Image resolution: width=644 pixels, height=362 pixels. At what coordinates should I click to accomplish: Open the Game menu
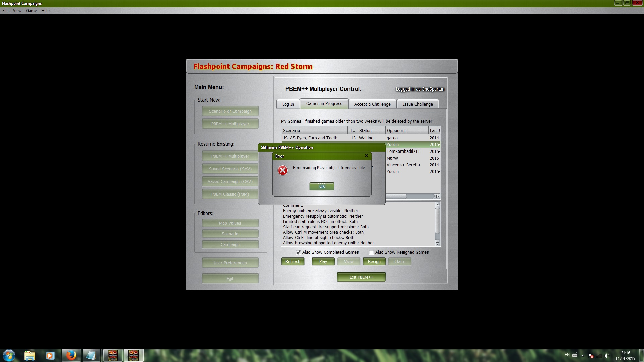(x=31, y=11)
